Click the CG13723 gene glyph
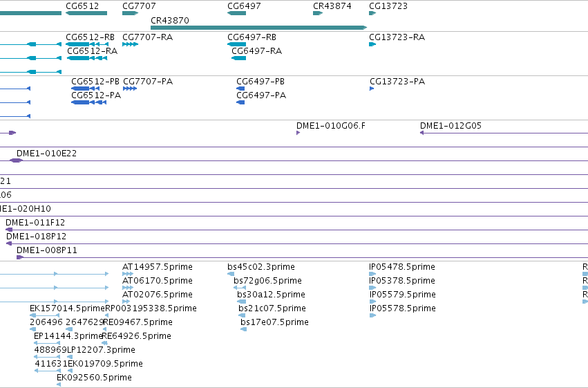The width and height of the screenshot is (588, 388). (x=372, y=13)
